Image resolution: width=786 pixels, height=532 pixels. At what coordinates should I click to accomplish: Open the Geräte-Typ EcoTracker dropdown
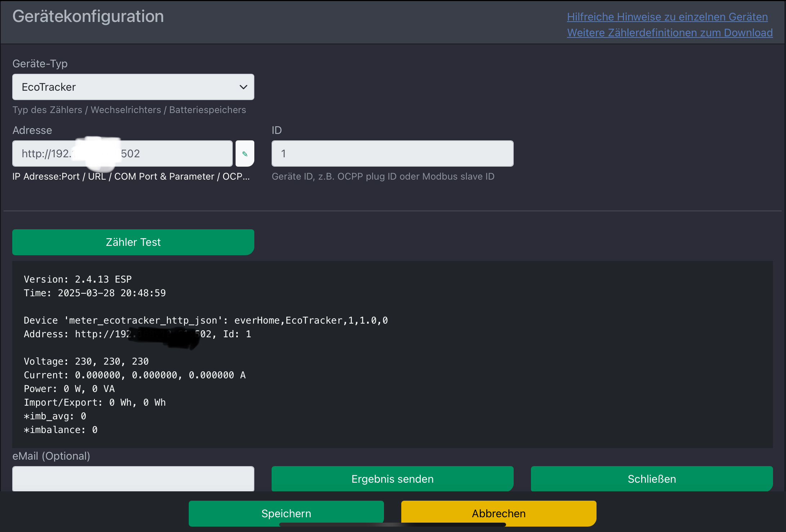133,87
